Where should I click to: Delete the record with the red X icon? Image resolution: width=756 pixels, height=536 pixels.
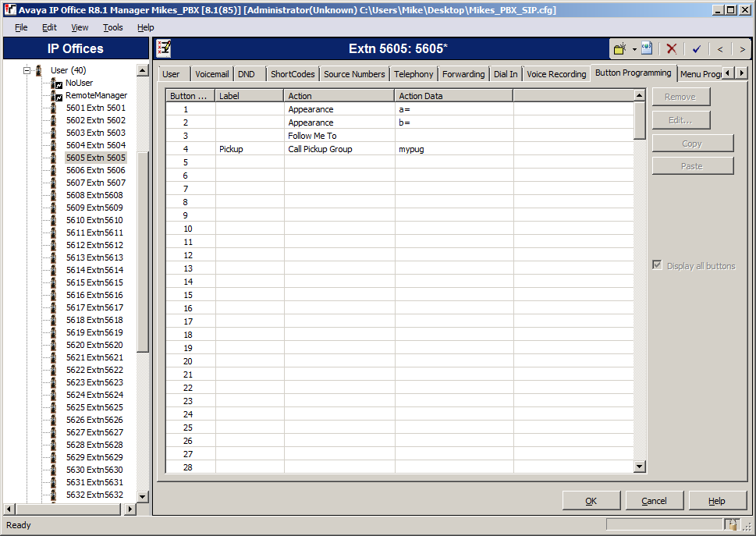tap(671, 48)
